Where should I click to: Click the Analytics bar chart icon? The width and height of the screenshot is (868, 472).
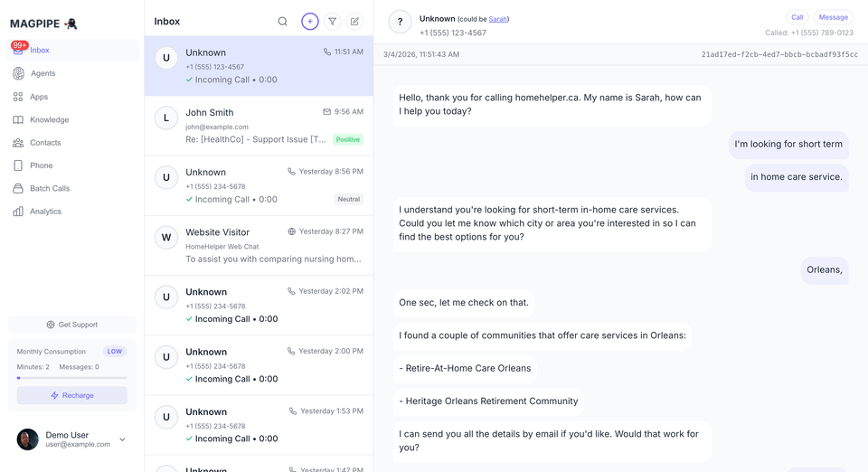(x=18, y=212)
